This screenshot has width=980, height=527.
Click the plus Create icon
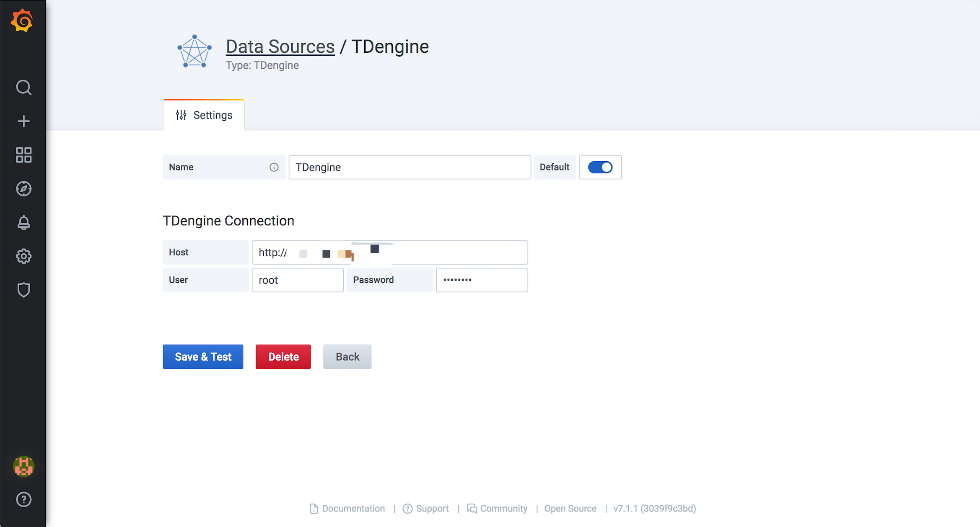coord(23,121)
